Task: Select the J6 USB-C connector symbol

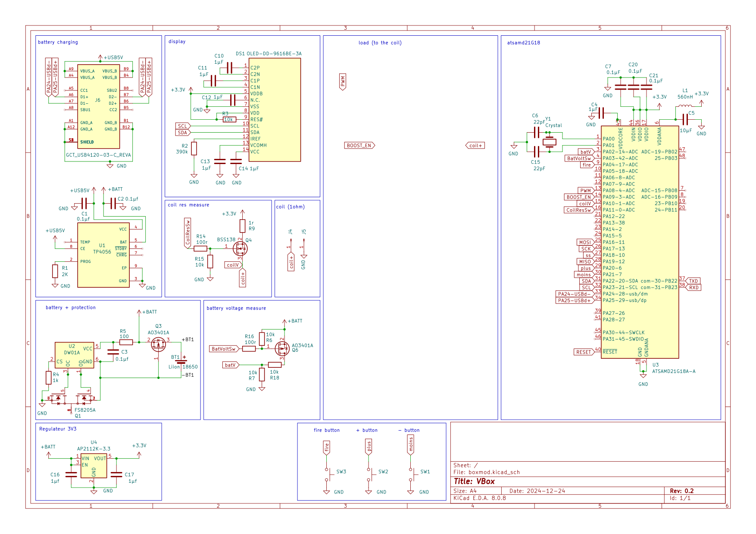Action: tap(99, 106)
